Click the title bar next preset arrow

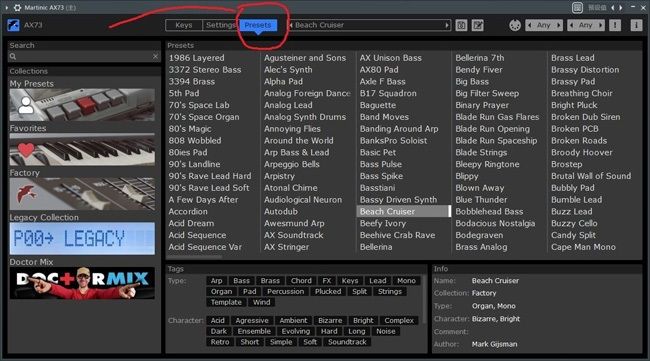pos(621,7)
